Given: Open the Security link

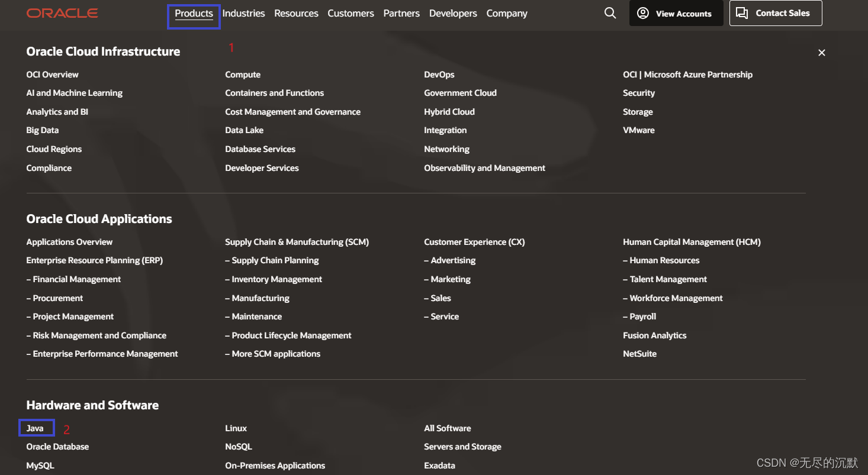Looking at the screenshot, I should 639,93.
